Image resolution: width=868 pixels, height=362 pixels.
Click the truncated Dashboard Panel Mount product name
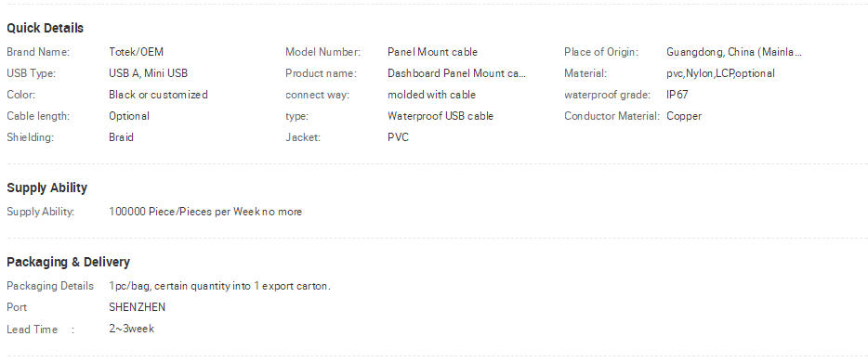pyautogui.click(x=456, y=73)
